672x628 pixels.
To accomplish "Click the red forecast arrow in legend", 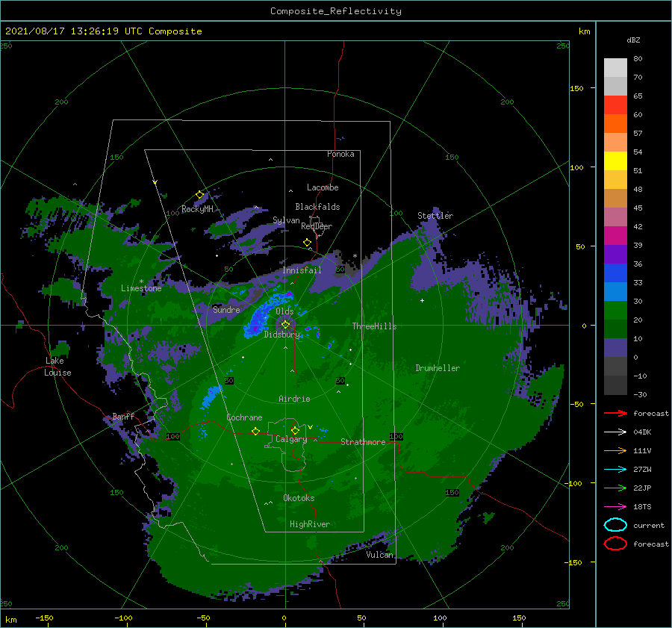I will 615,413.
